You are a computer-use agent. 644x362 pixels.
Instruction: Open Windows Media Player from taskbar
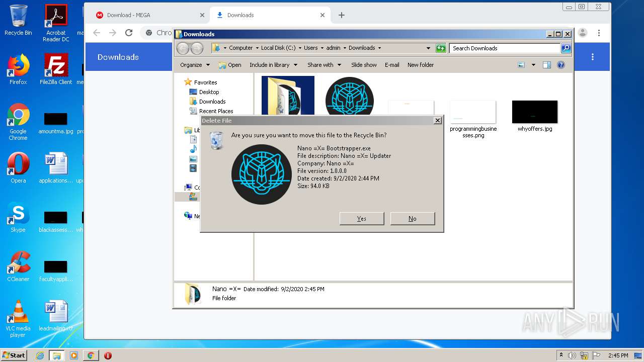point(74,355)
